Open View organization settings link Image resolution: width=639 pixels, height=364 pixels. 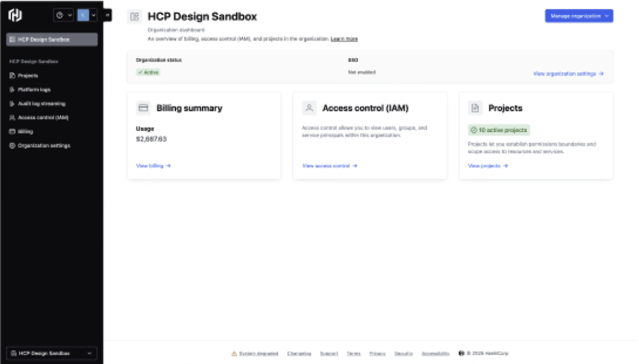pos(568,74)
